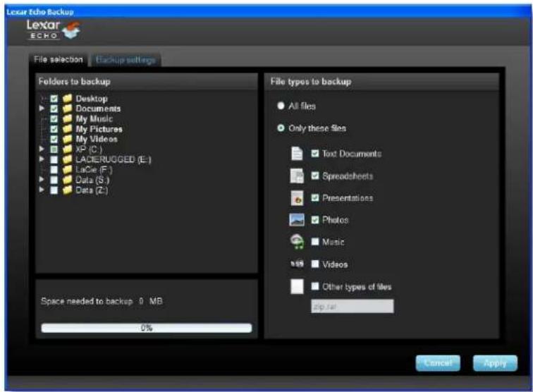Uncheck the Presentations checkbox

(315, 197)
